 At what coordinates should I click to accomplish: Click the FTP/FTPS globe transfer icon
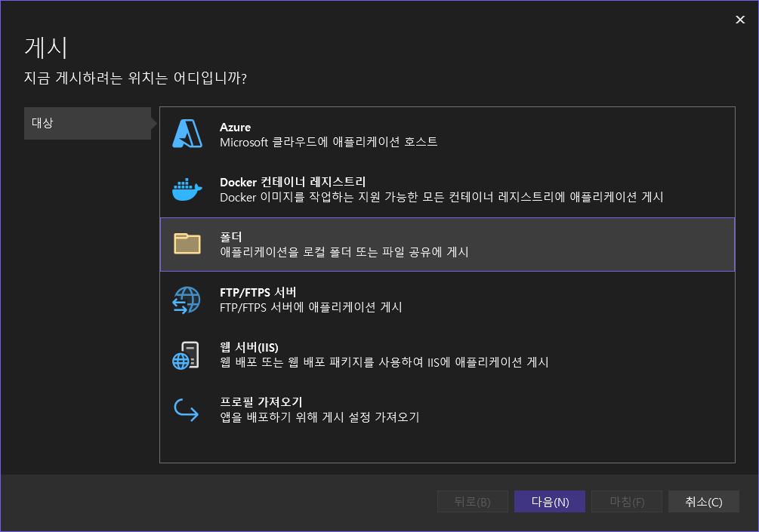186,299
